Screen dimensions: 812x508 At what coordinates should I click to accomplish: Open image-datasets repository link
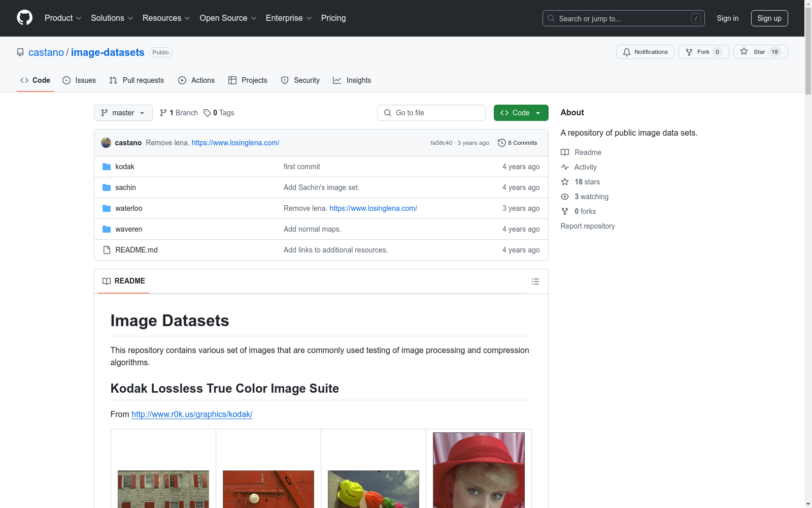(x=108, y=52)
